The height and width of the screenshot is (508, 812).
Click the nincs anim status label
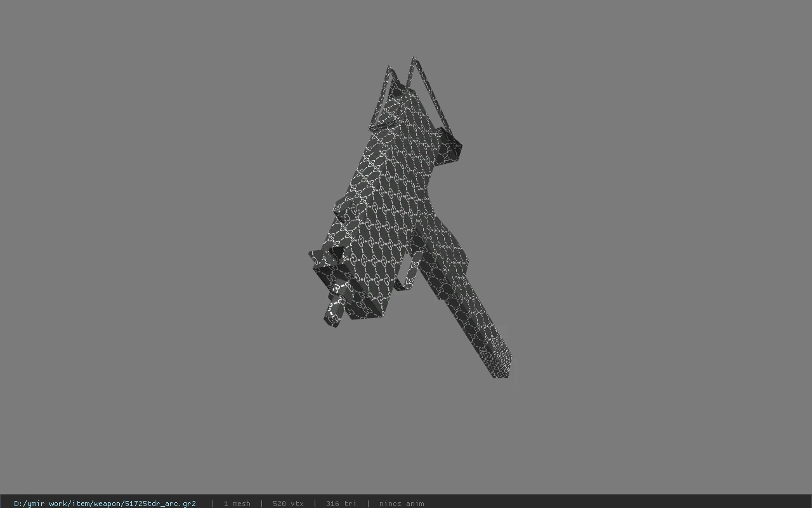pyautogui.click(x=402, y=504)
